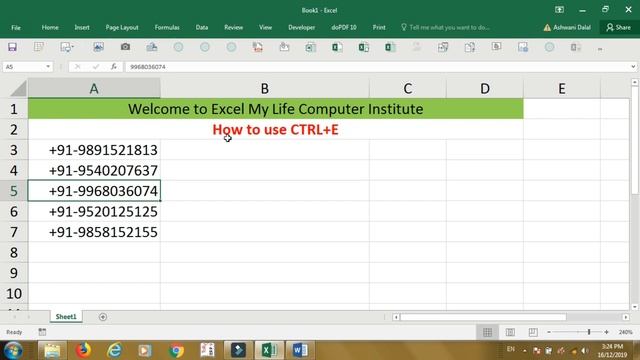Click the PDF export icon in the toolbar
Image resolution: width=640 pixels, height=360 pixels.
(x=258, y=47)
